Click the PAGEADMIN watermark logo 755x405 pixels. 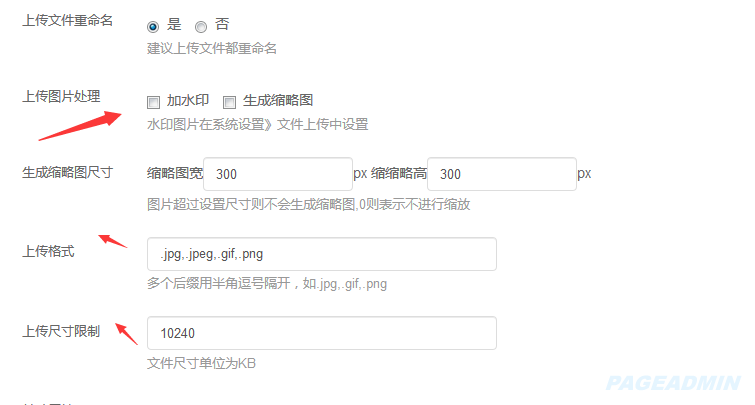click(673, 383)
